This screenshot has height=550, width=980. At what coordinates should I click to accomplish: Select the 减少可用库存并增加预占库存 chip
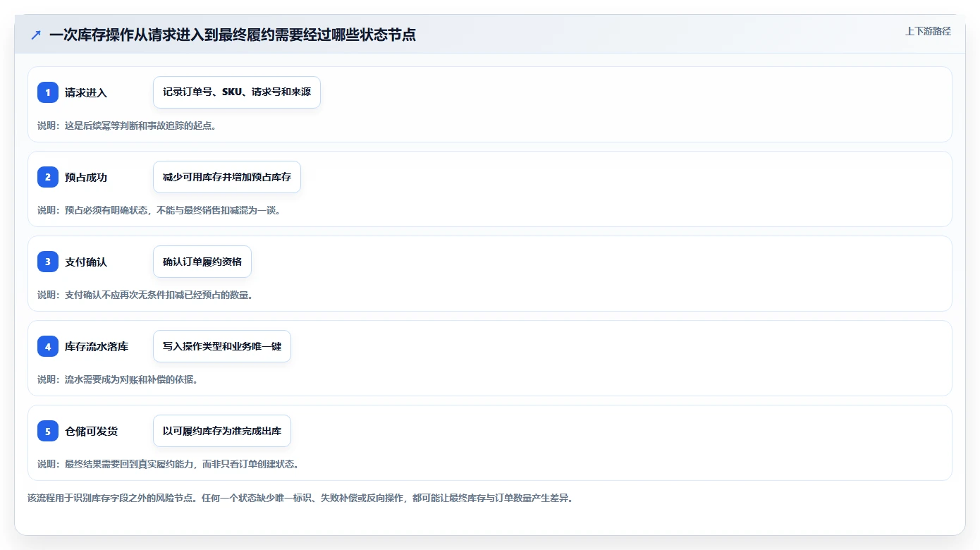pos(227,177)
